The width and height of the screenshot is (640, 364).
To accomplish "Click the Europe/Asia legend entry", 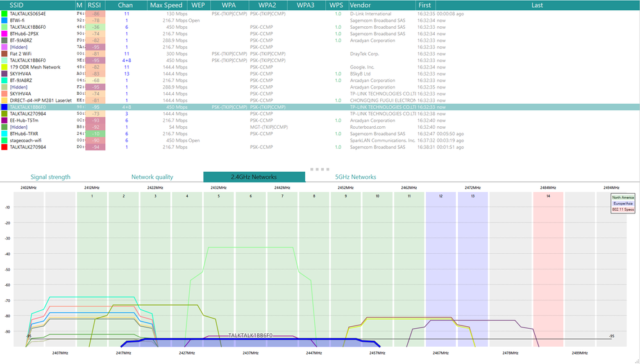I will coord(623,203).
